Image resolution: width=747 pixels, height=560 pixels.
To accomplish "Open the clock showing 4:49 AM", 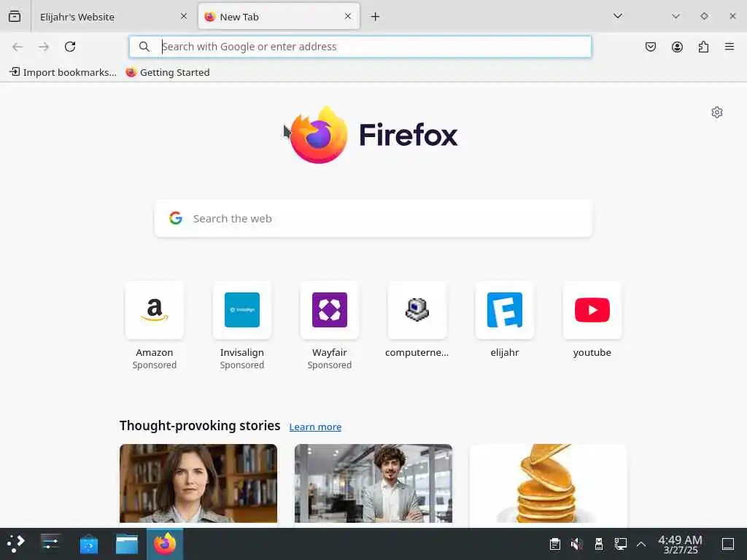I will (681, 544).
